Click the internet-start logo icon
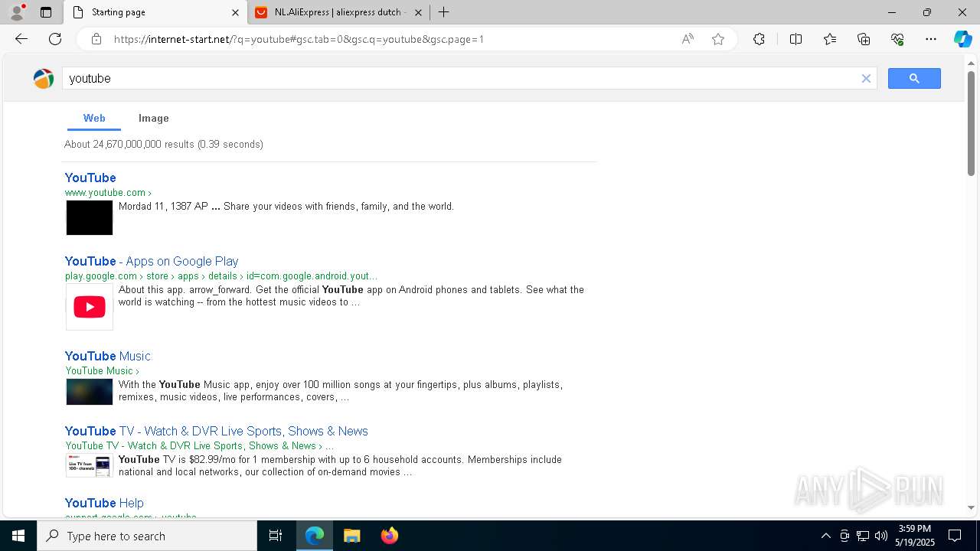This screenshot has width=980, height=551. (44, 78)
